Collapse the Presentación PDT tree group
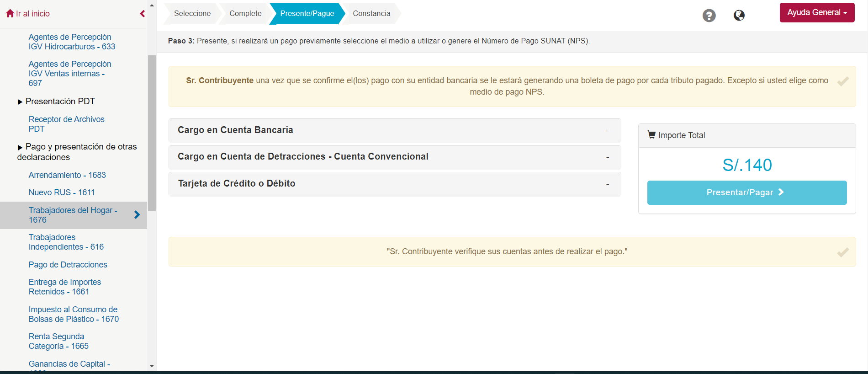Image resolution: width=868 pixels, height=374 pixels. 20,102
